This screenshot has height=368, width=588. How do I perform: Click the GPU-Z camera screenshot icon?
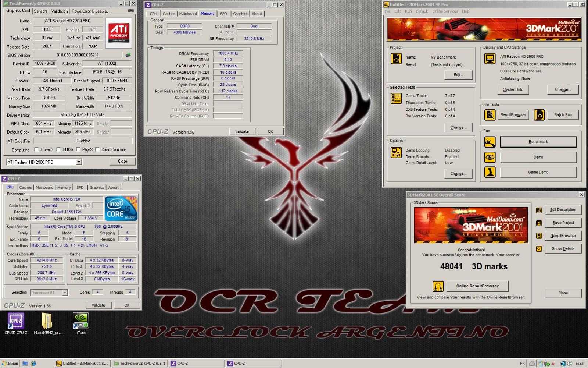[130, 11]
